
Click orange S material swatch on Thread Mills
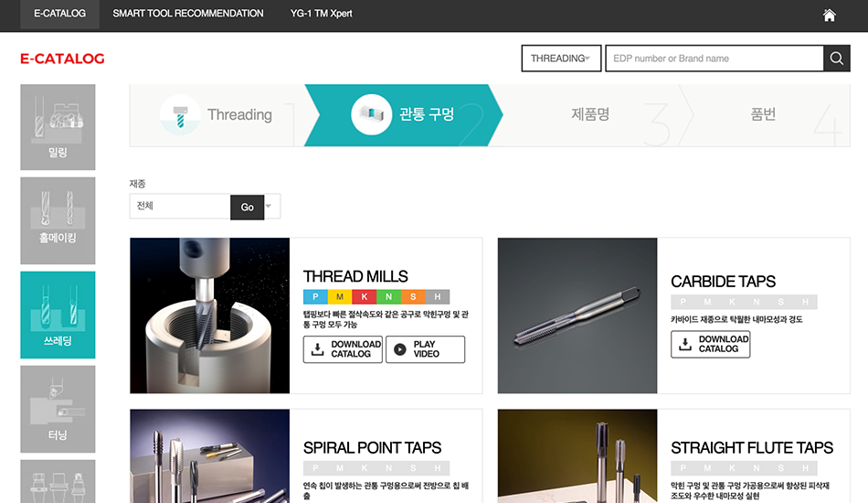(x=413, y=297)
